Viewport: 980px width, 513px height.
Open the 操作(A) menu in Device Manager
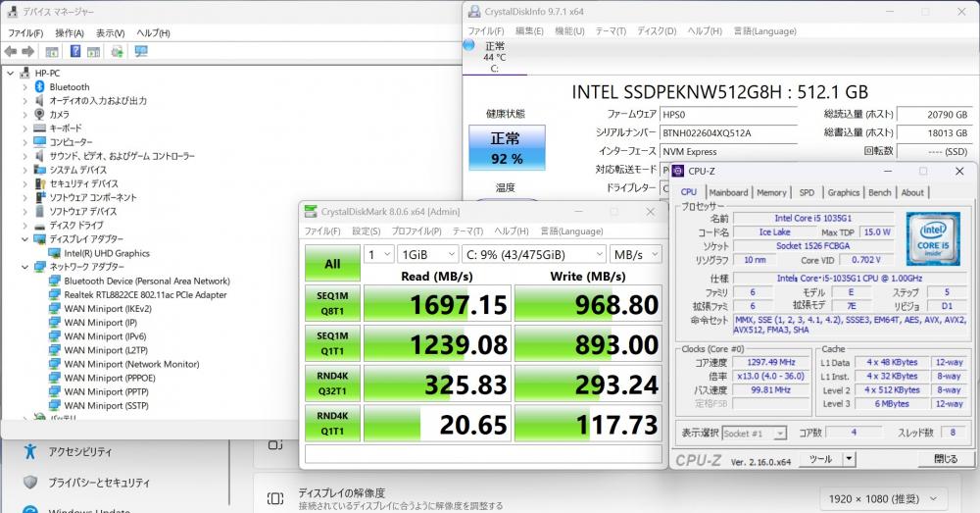70,32
